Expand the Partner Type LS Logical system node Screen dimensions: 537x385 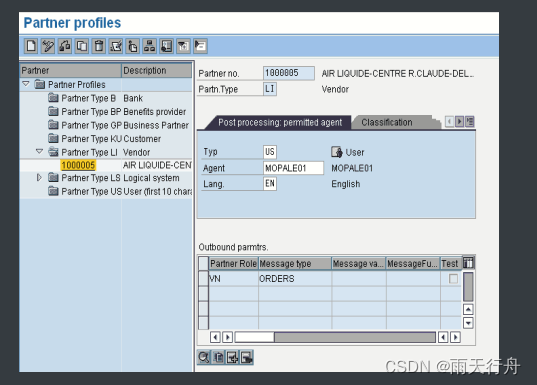click(x=39, y=177)
